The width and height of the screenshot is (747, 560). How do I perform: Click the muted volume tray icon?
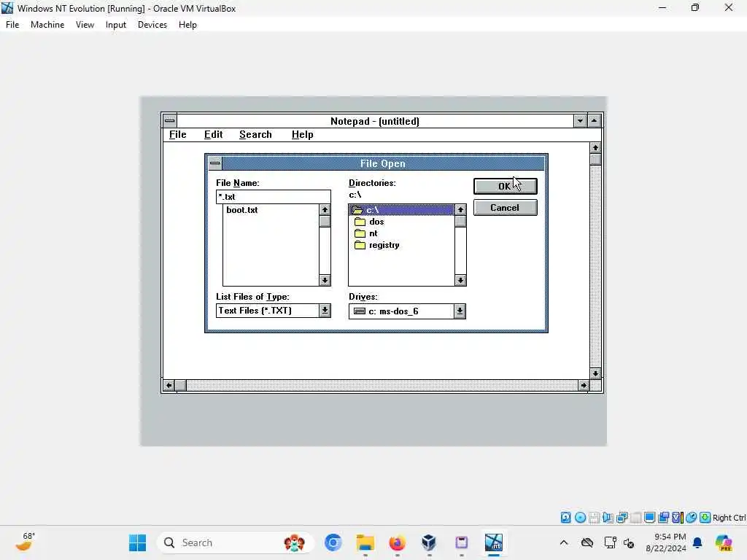pyautogui.click(x=629, y=542)
